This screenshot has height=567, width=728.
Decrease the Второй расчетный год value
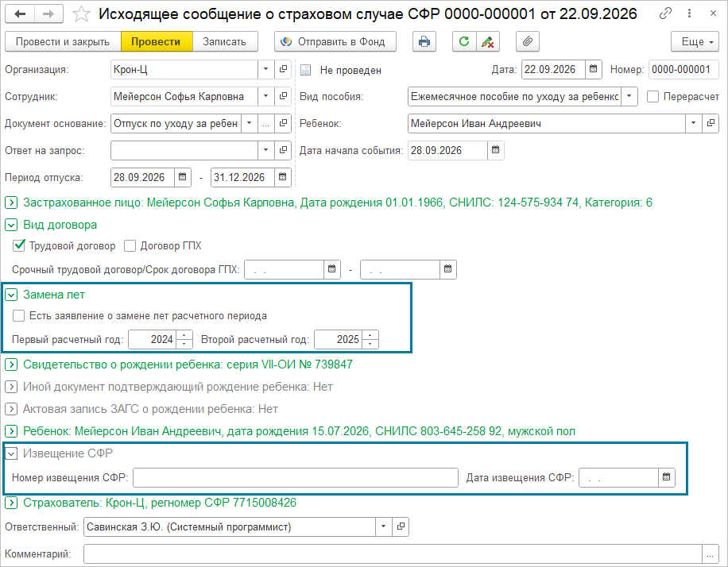(x=370, y=344)
